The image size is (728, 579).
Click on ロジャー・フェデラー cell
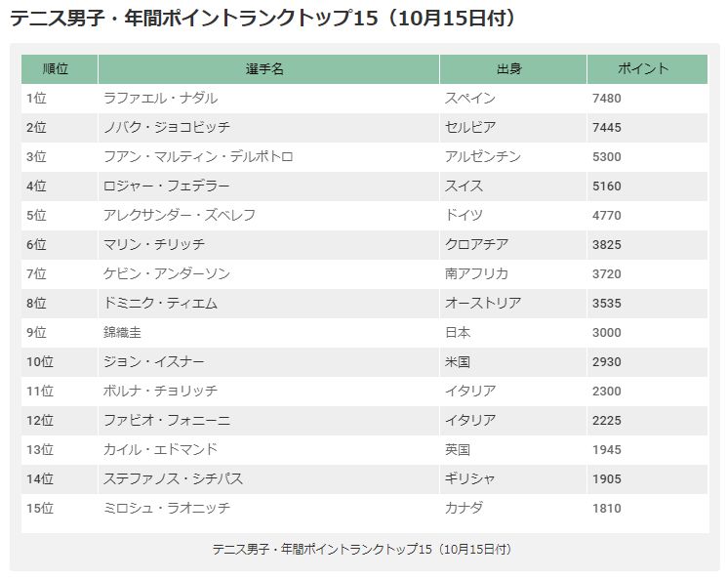click(268, 186)
